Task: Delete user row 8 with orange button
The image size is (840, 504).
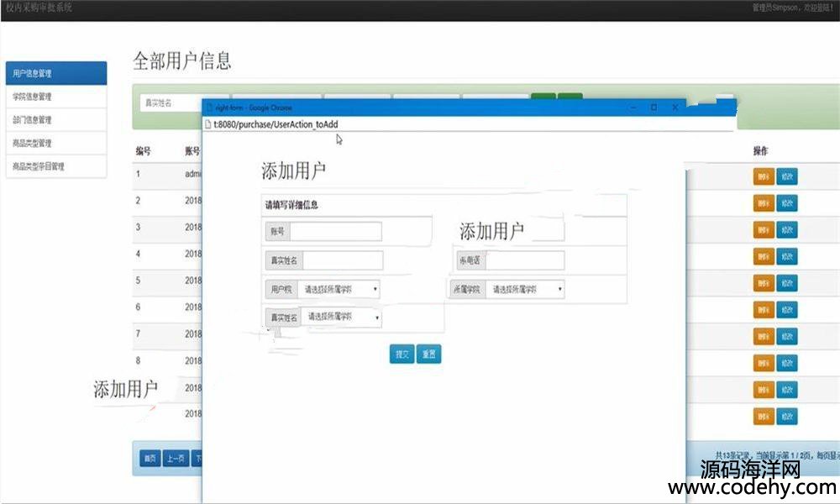Action: [x=764, y=363]
